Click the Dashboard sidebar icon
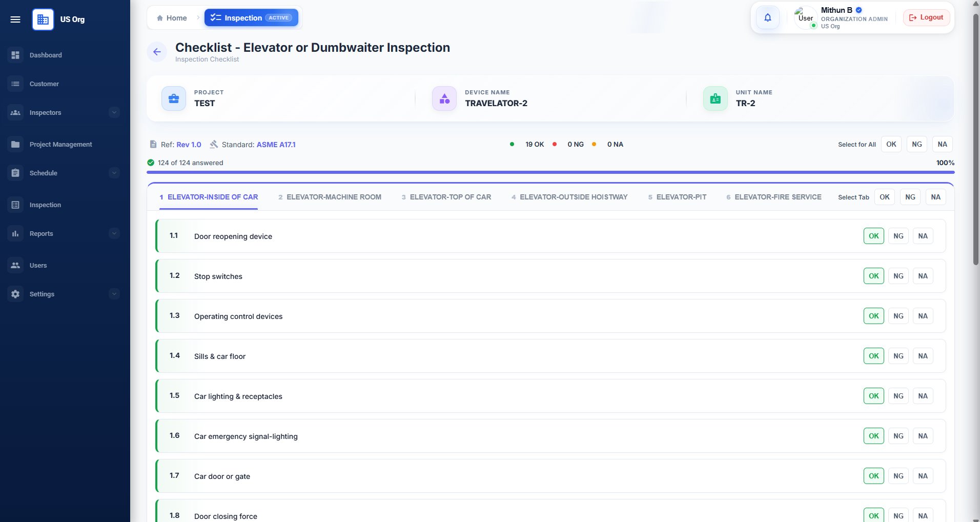980x522 pixels. pos(15,55)
